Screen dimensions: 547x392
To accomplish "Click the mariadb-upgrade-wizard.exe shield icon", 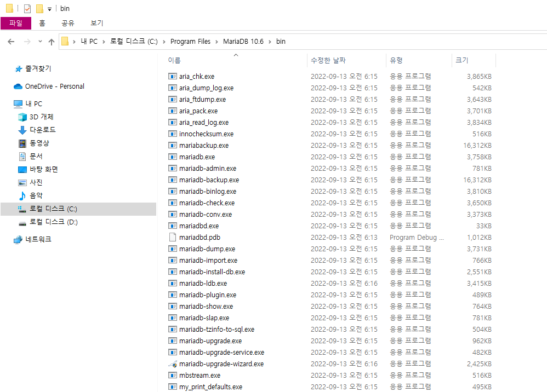I will pos(172,364).
